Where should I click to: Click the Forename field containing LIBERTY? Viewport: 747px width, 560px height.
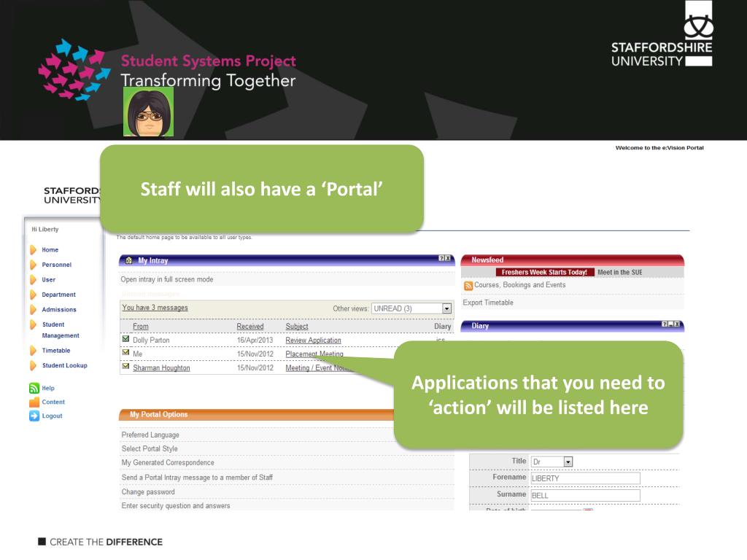[586, 478]
